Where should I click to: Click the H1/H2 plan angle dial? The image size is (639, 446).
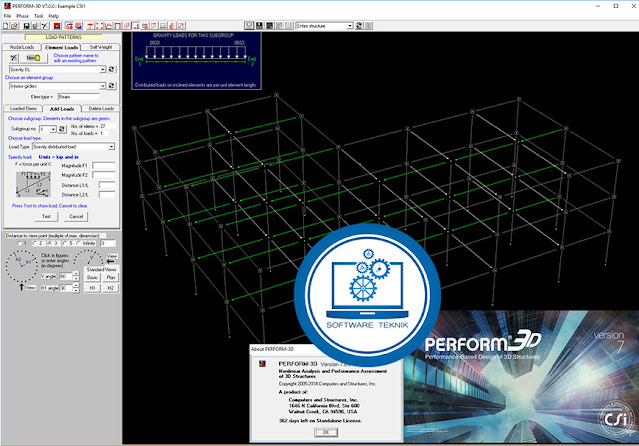tap(22, 266)
